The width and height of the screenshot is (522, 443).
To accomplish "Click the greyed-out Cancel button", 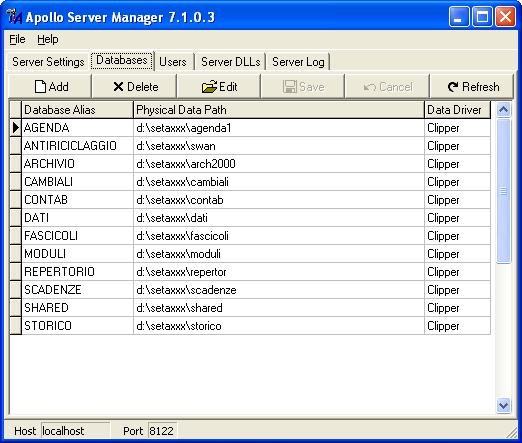I will [x=387, y=87].
